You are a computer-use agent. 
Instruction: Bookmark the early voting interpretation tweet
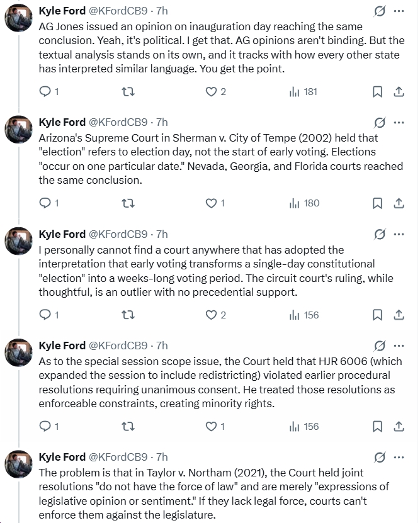[377, 315]
